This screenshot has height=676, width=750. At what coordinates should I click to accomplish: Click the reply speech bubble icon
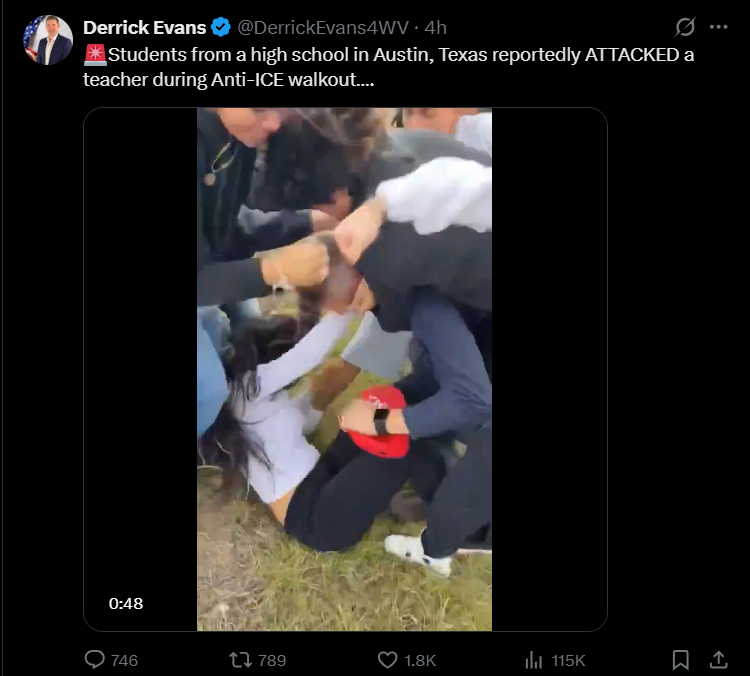pos(94,660)
